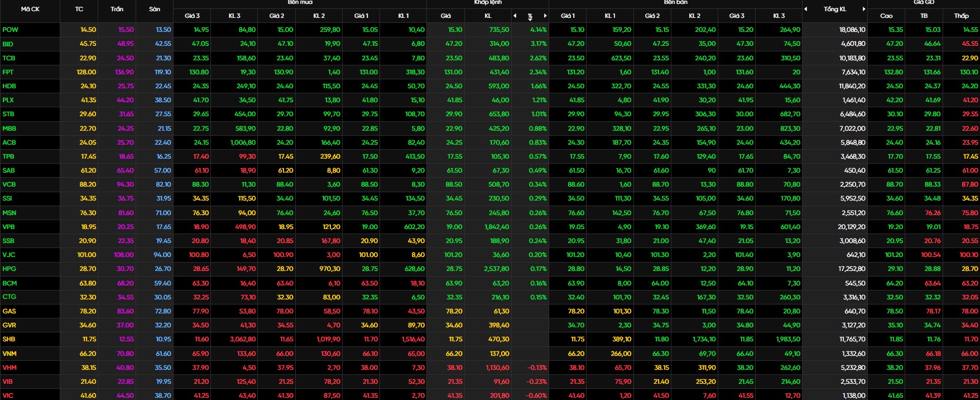Open the CTG stock symbol
This screenshot has height=400, width=980.
(9, 297)
